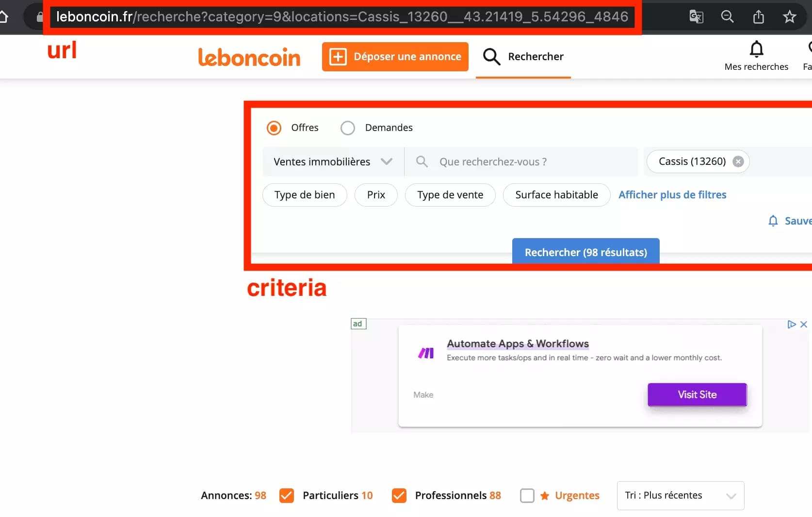
Task: Open Mes recherches bell icon
Action: click(756, 49)
